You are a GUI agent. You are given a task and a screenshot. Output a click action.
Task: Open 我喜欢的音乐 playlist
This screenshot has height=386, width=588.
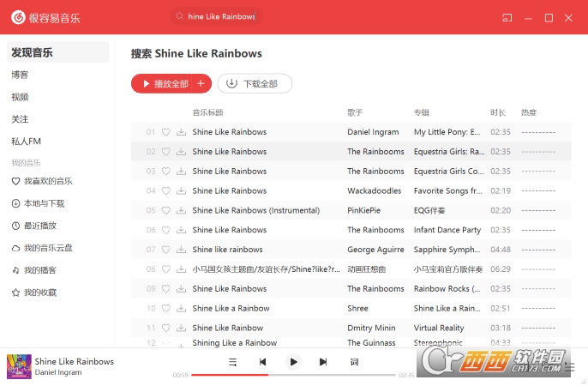point(42,181)
